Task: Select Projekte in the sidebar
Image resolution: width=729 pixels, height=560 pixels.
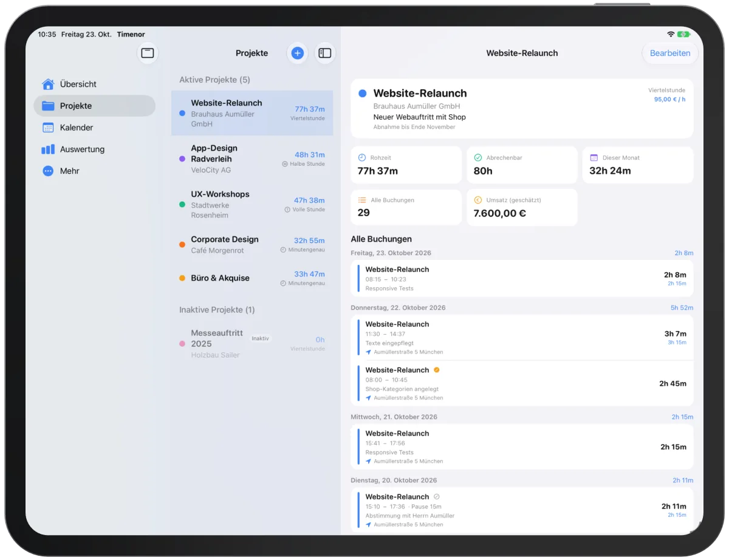Action: tap(95, 106)
